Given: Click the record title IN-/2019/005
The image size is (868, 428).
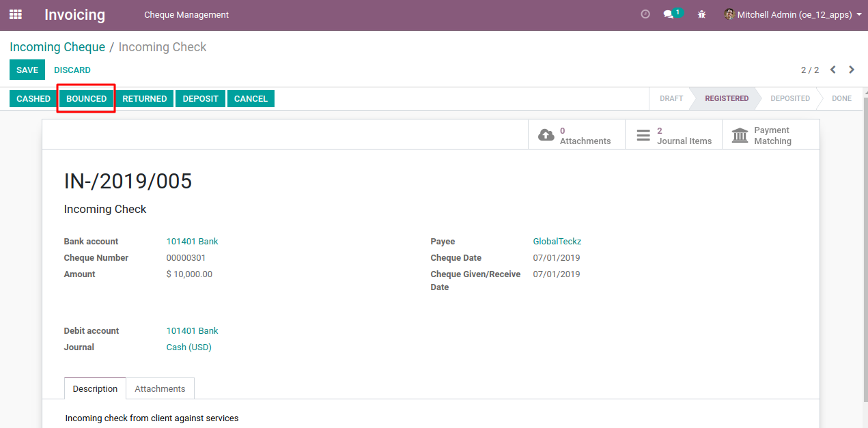Looking at the screenshot, I should pyautogui.click(x=128, y=182).
